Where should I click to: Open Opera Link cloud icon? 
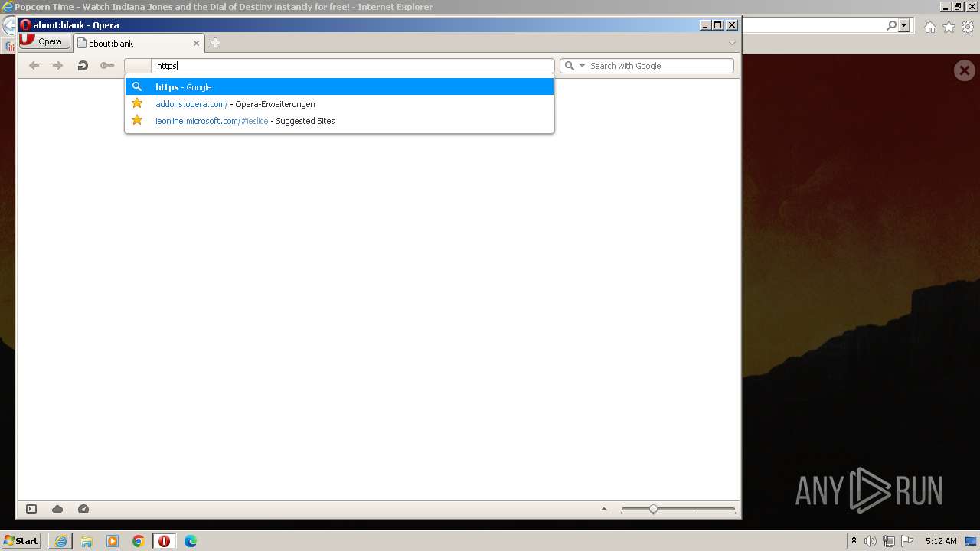(57, 509)
